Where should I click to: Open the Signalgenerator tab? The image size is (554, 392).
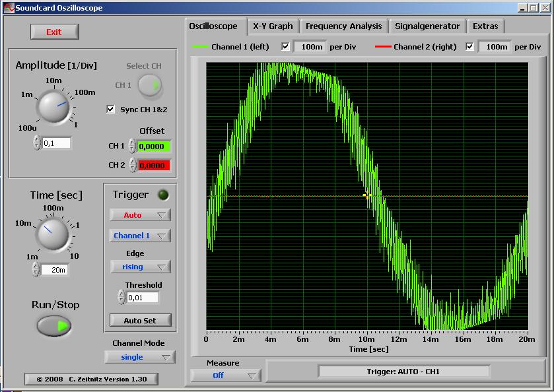point(427,26)
